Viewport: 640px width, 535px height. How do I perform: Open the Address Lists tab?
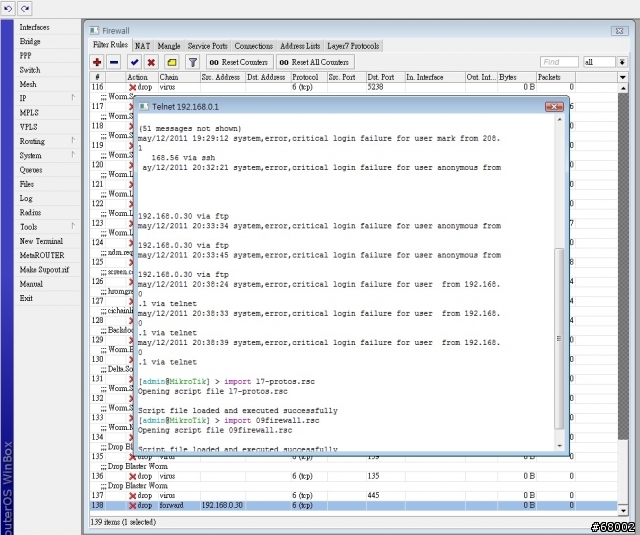pos(300,46)
